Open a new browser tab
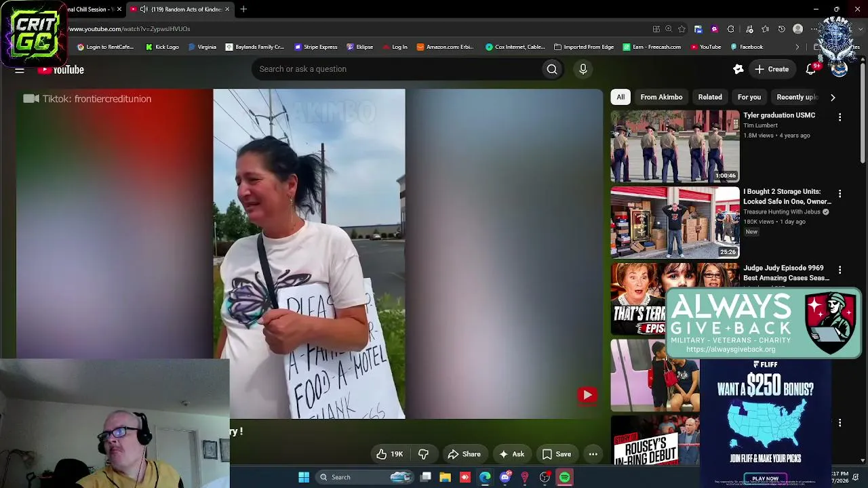Viewport: 868px width, 488px height. click(x=243, y=9)
